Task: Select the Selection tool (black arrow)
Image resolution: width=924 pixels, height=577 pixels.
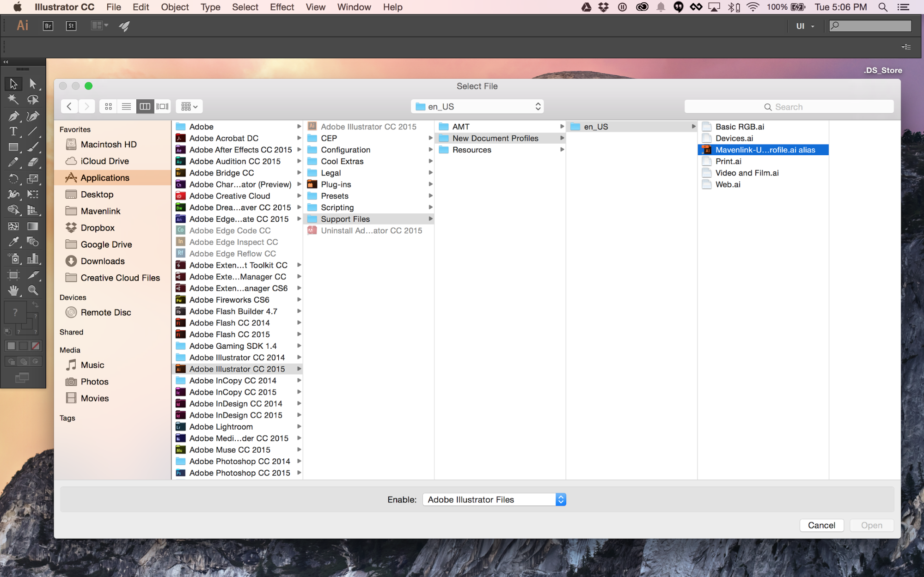Action: (x=13, y=84)
